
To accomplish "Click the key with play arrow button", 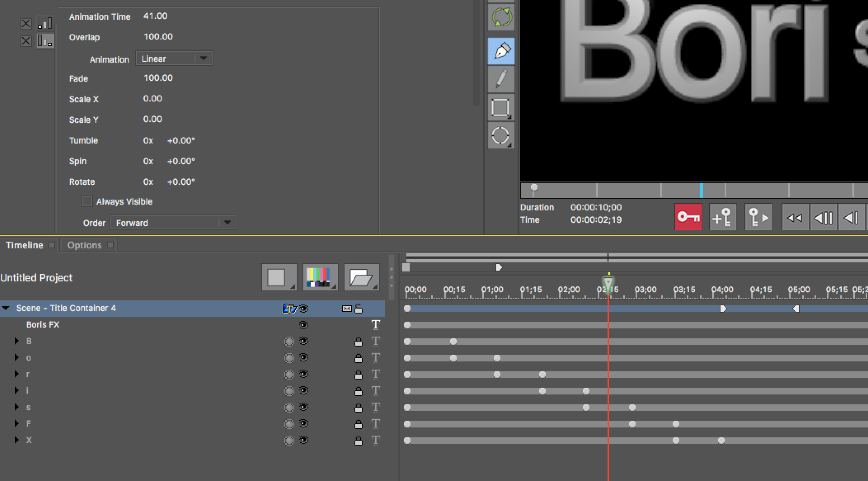I will 758,217.
